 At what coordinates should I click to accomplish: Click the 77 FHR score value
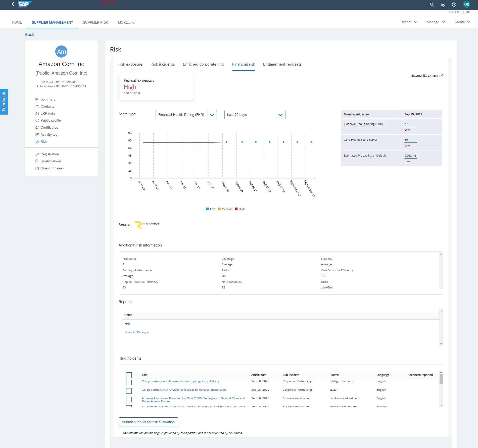pyautogui.click(x=406, y=124)
